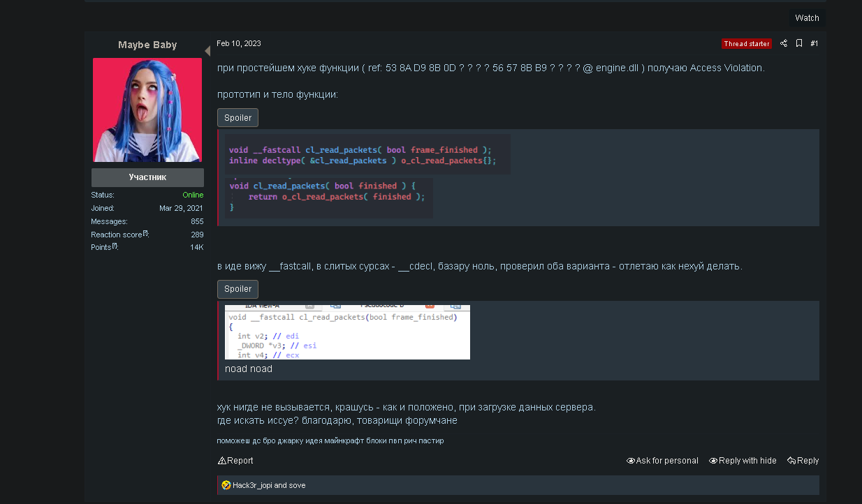
Task: Click the Участник user rank banner
Action: coord(147,177)
